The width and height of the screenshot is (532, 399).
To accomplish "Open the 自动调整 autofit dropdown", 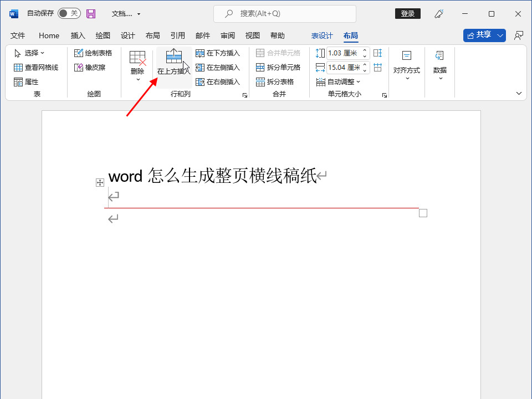I will [x=338, y=82].
